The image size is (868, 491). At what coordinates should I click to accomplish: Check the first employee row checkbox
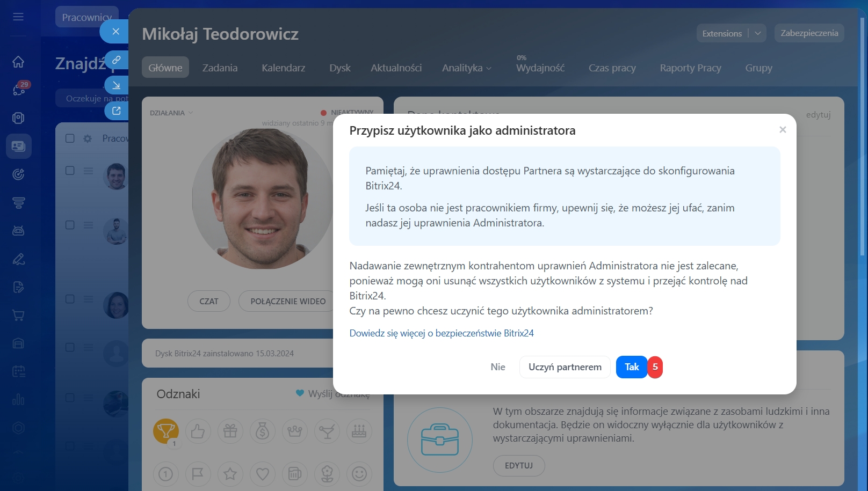pos(70,171)
